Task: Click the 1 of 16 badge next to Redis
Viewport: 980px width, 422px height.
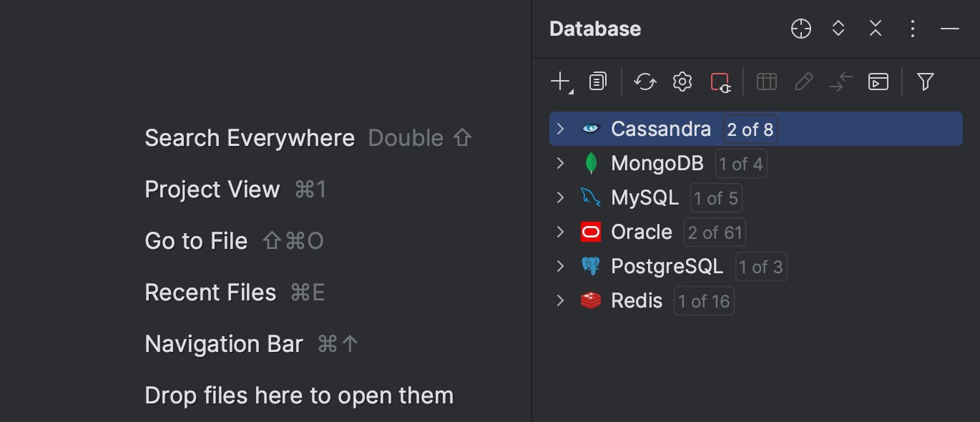Action: click(x=703, y=300)
